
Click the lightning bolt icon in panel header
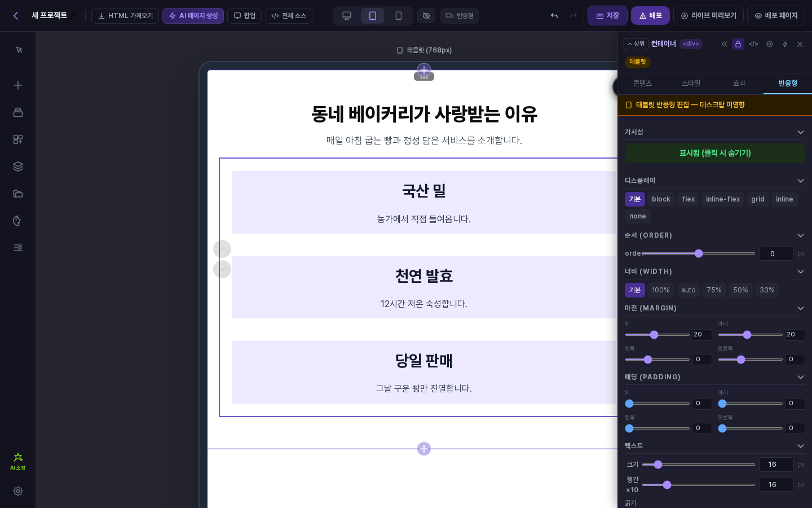[x=785, y=44]
